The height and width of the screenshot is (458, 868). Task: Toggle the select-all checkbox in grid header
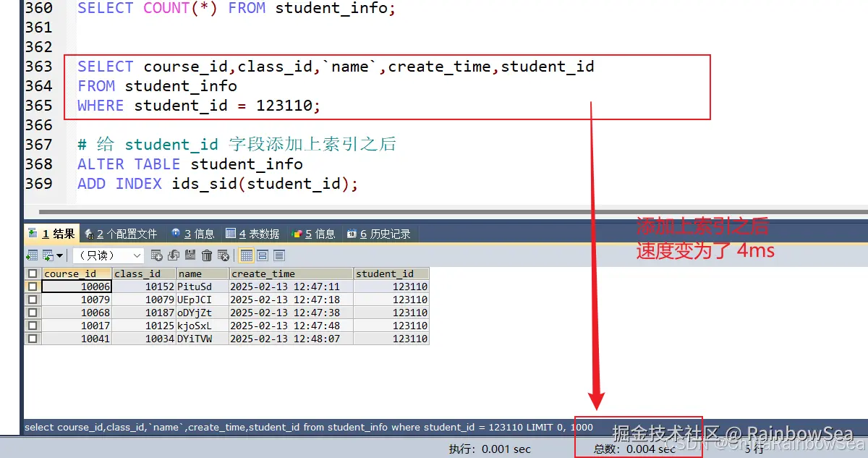[33, 273]
